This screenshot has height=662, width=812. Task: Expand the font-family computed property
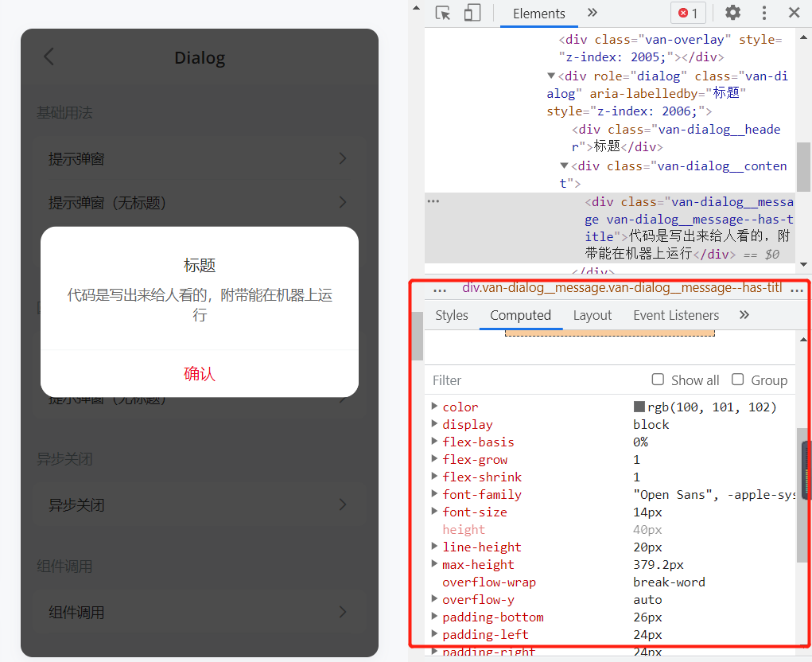pos(433,494)
